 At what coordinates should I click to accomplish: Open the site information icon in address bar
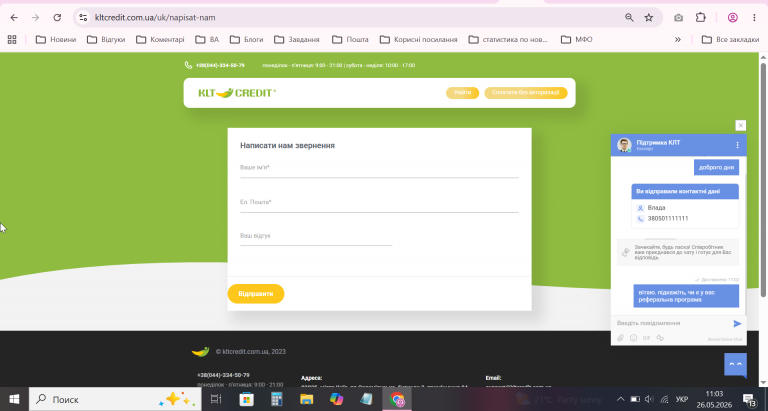83,18
